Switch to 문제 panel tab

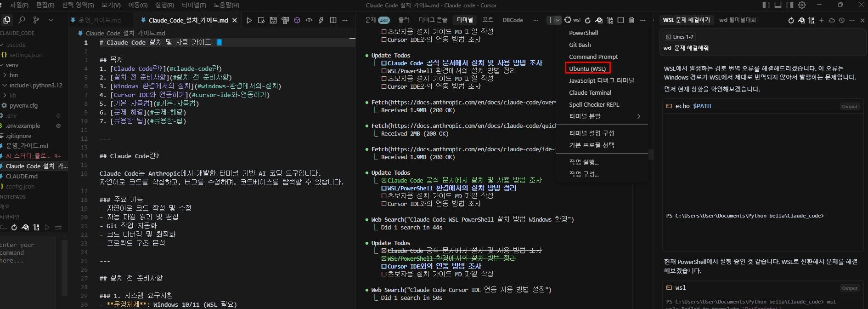377,20
